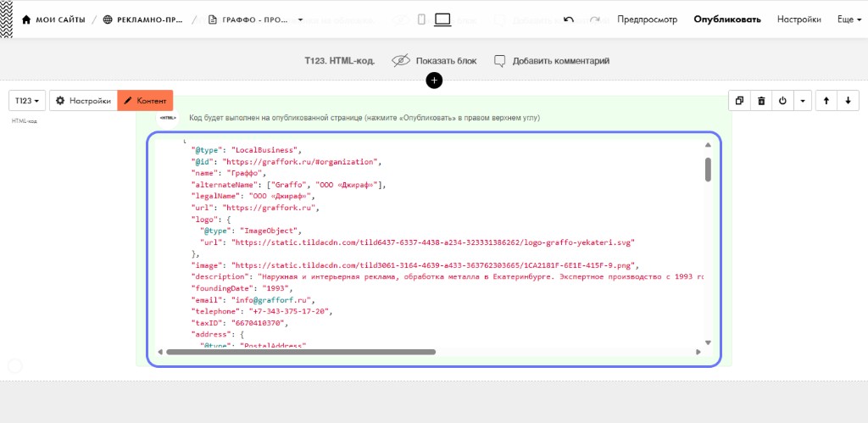Go to МОИ САЙТЫ breadcrumb
This screenshot has height=423, width=868.
[x=60, y=19]
